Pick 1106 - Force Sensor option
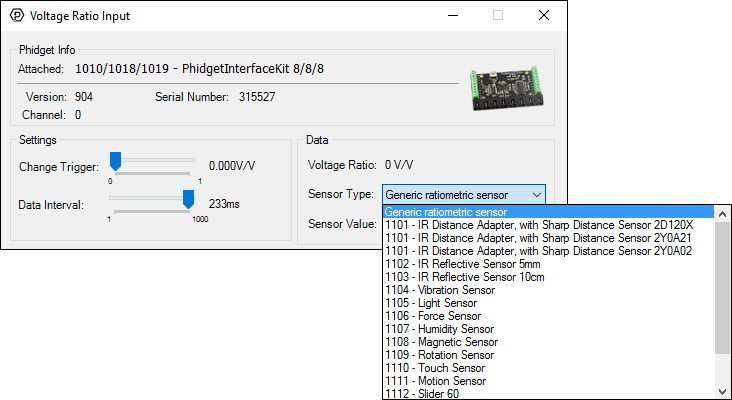The height and width of the screenshot is (400, 732). coord(549,316)
